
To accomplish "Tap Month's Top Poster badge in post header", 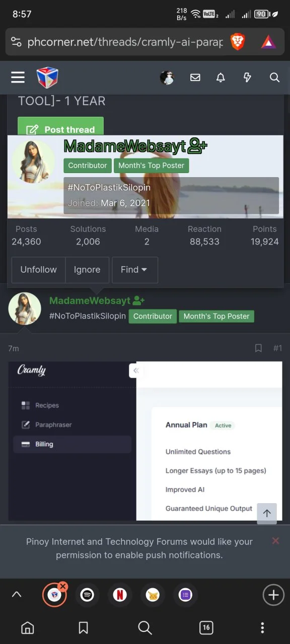I will click(216, 316).
